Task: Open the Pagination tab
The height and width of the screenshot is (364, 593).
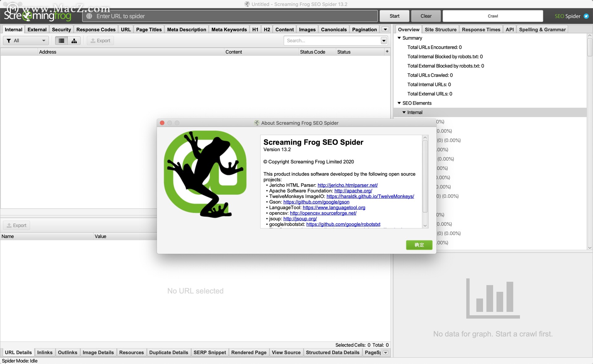Action: point(364,29)
